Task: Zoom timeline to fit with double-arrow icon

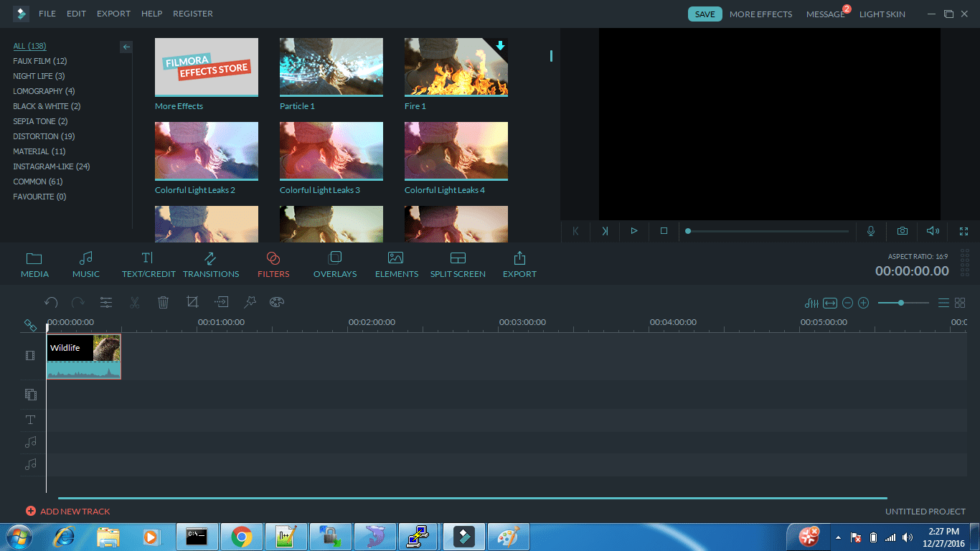Action: [x=829, y=302]
